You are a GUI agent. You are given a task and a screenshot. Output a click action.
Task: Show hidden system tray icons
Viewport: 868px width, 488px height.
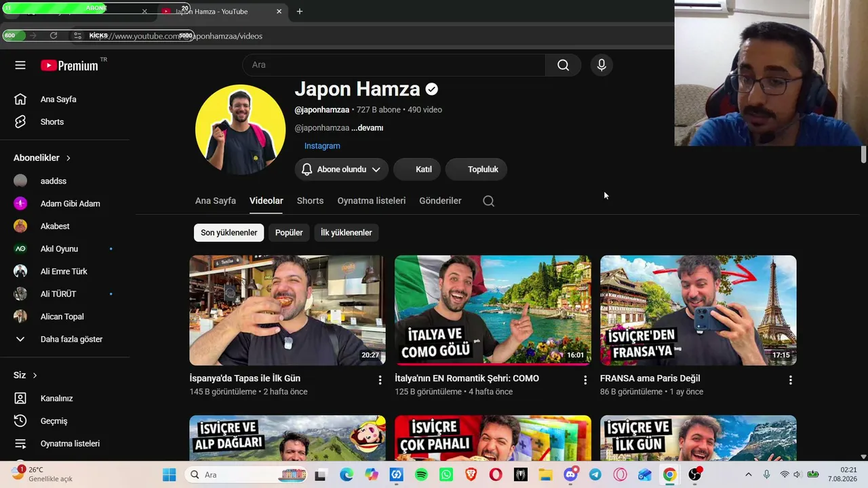click(x=748, y=475)
